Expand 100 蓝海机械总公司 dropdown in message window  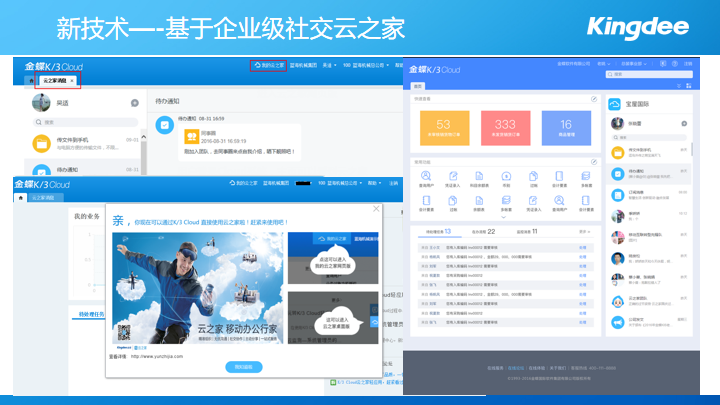click(x=366, y=66)
